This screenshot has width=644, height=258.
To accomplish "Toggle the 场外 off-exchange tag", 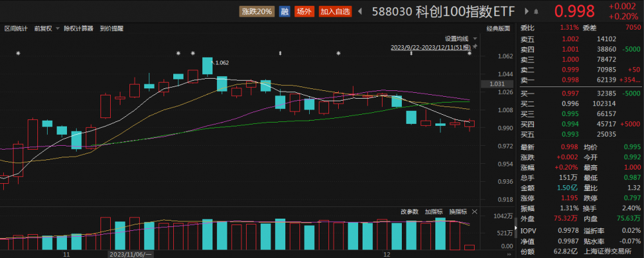I will [x=303, y=11].
